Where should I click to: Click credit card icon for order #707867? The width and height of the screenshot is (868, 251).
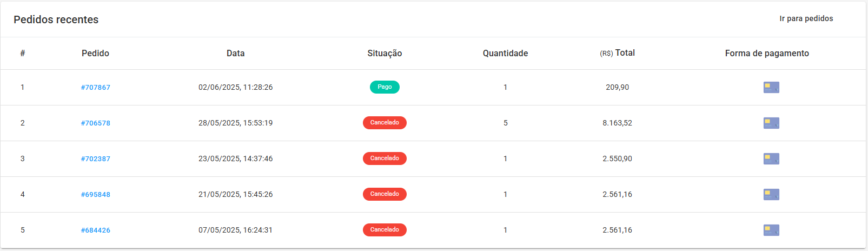pyautogui.click(x=771, y=87)
